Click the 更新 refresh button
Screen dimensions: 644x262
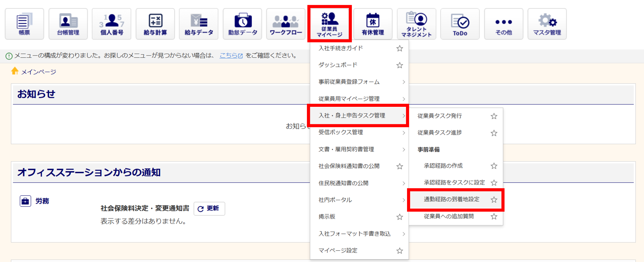pos(209,208)
